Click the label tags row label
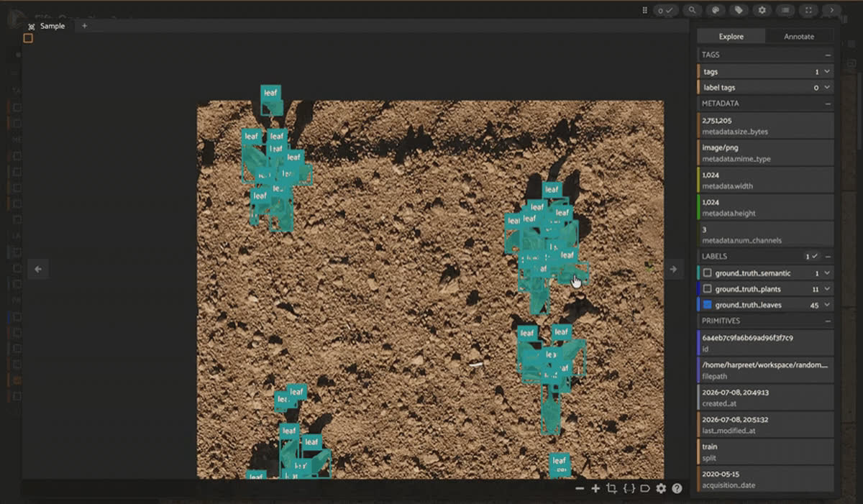This screenshot has height=504, width=863. point(719,88)
